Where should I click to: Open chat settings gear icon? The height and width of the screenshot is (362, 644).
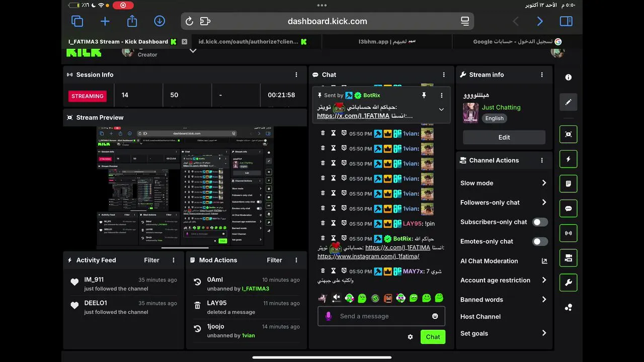click(410, 337)
